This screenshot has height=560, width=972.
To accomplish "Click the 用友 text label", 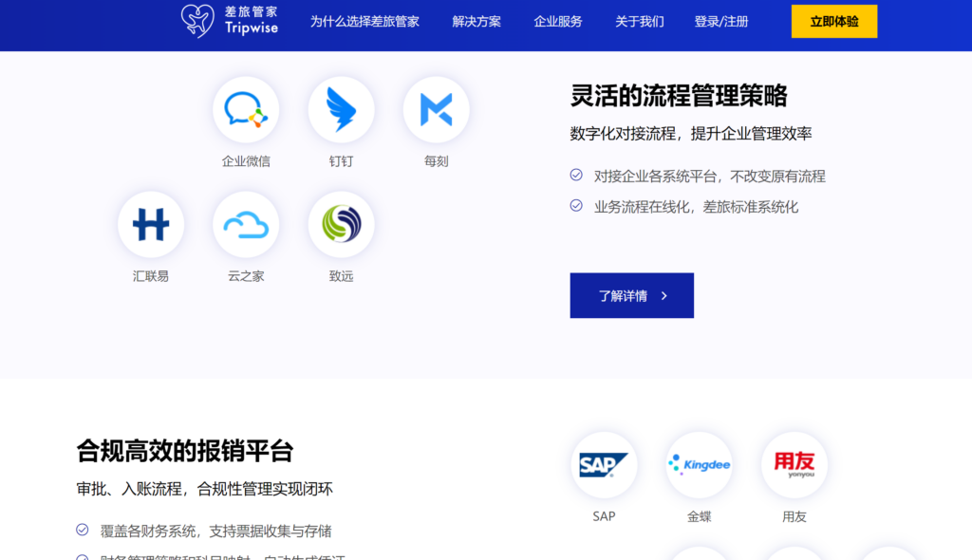I will point(794,516).
